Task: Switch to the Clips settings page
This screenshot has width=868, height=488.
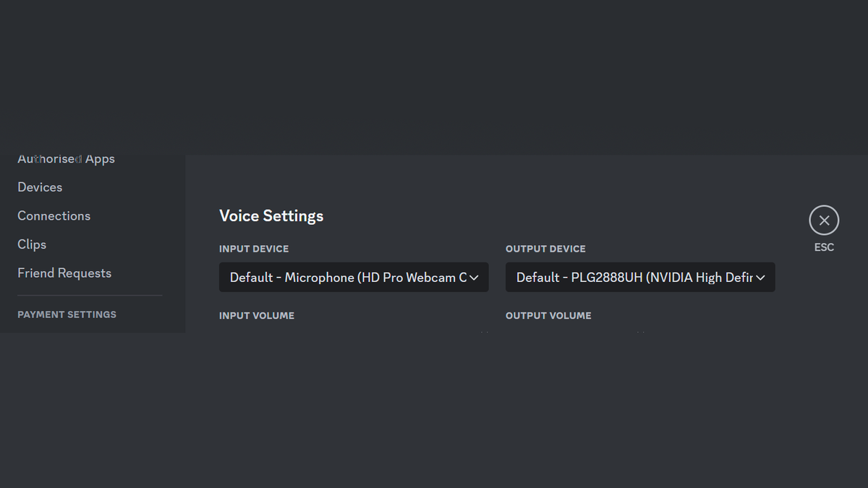Action: 31,244
